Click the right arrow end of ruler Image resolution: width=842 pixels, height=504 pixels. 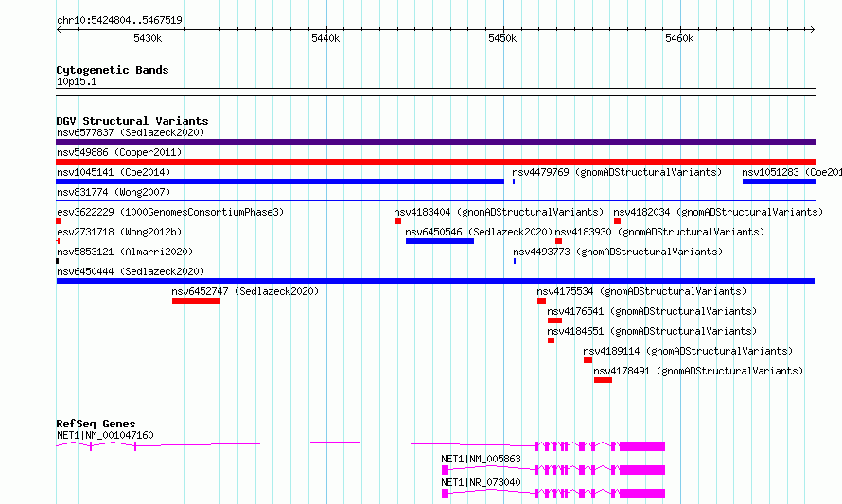tap(813, 30)
